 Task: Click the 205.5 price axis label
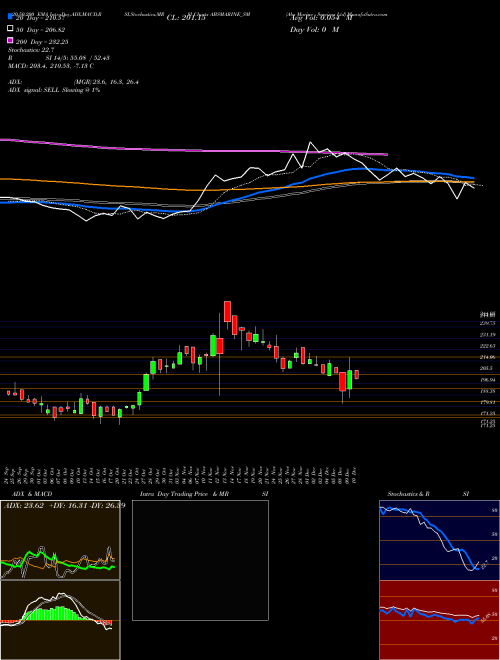[x=488, y=368]
